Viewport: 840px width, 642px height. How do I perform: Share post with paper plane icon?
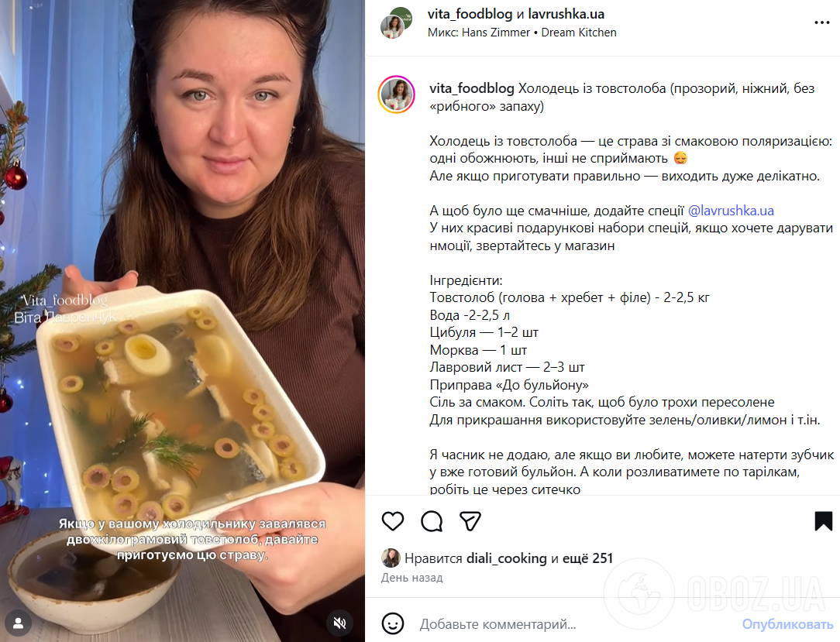pos(470,521)
